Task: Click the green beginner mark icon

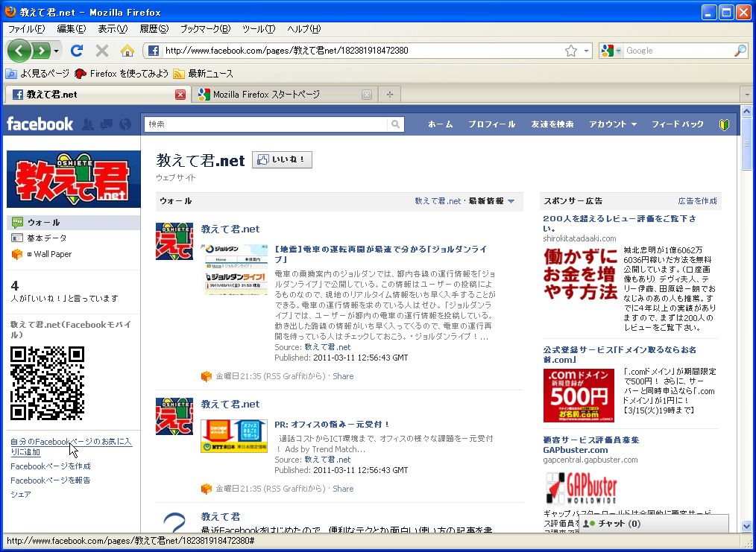Action: point(724,124)
